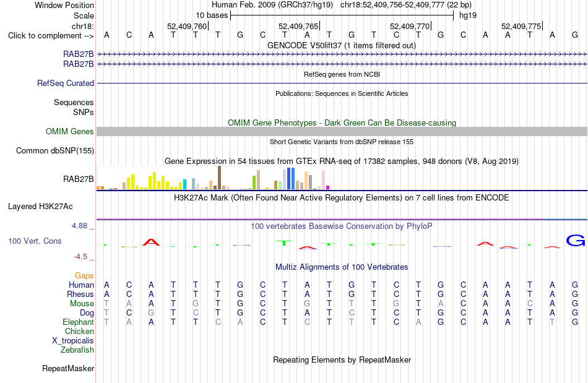Click the '10 bases' scale bar
This screenshot has width=588, height=383.
coord(342,15)
